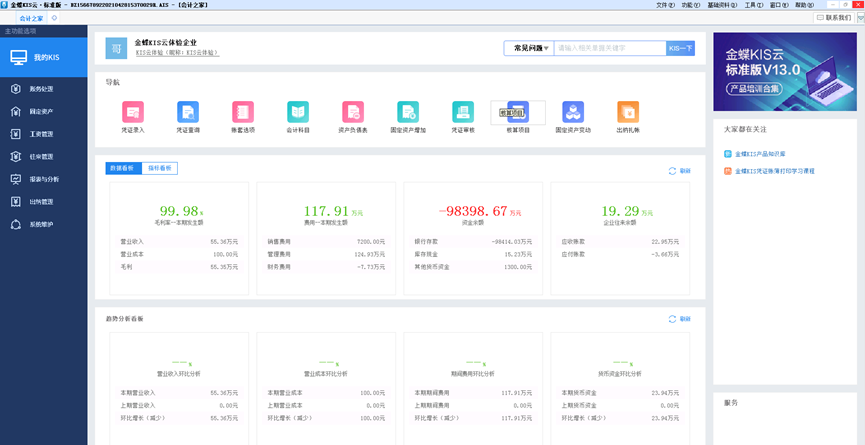Select the 会计之家 document tab
This screenshot has width=865, height=445.
coord(31,18)
